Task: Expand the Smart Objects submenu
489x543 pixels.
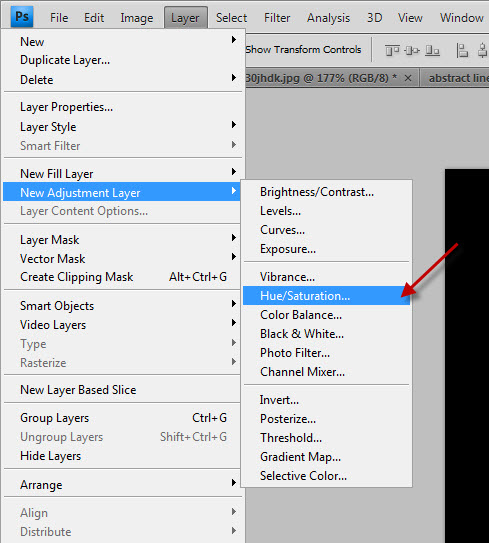Action: [122, 306]
